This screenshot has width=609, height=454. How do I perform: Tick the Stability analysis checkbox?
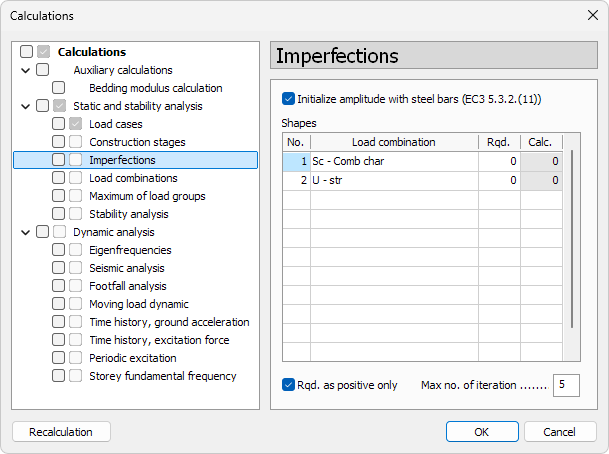tap(59, 214)
